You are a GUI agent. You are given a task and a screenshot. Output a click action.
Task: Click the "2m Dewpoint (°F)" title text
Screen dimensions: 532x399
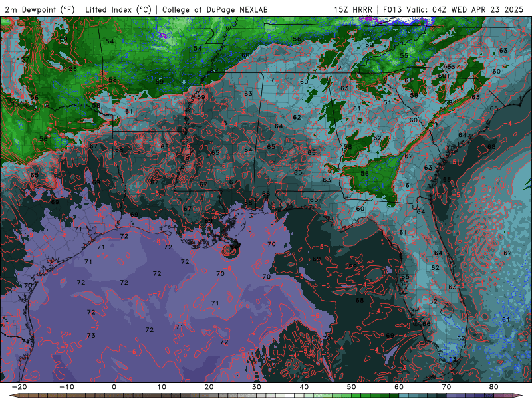point(40,9)
